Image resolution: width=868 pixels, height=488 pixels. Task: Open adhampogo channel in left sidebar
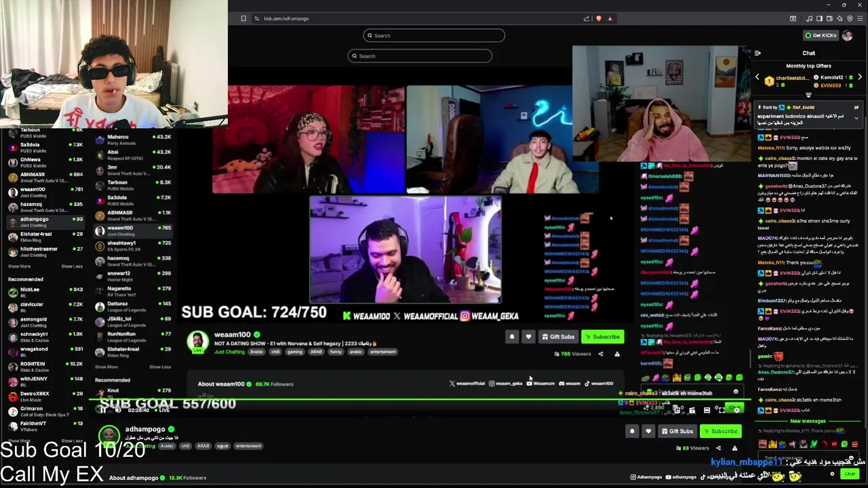point(45,222)
